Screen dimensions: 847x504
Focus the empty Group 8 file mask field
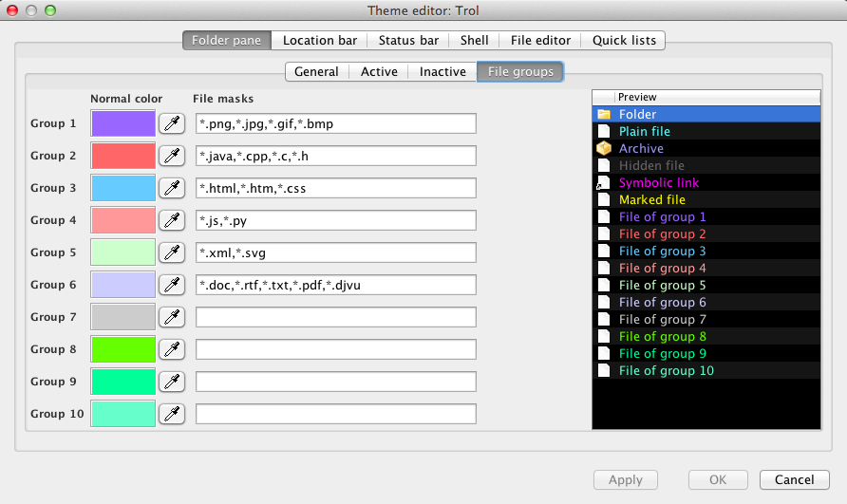pos(336,349)
